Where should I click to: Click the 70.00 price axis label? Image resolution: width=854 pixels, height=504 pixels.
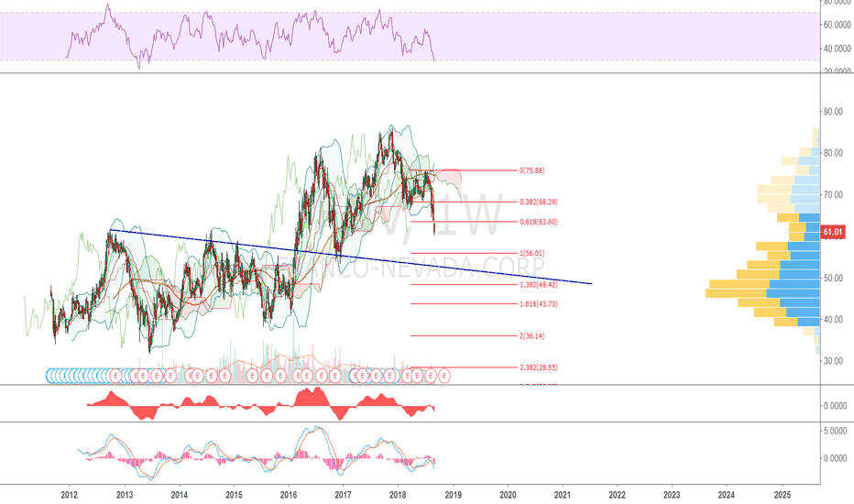(x=833, y=194)
